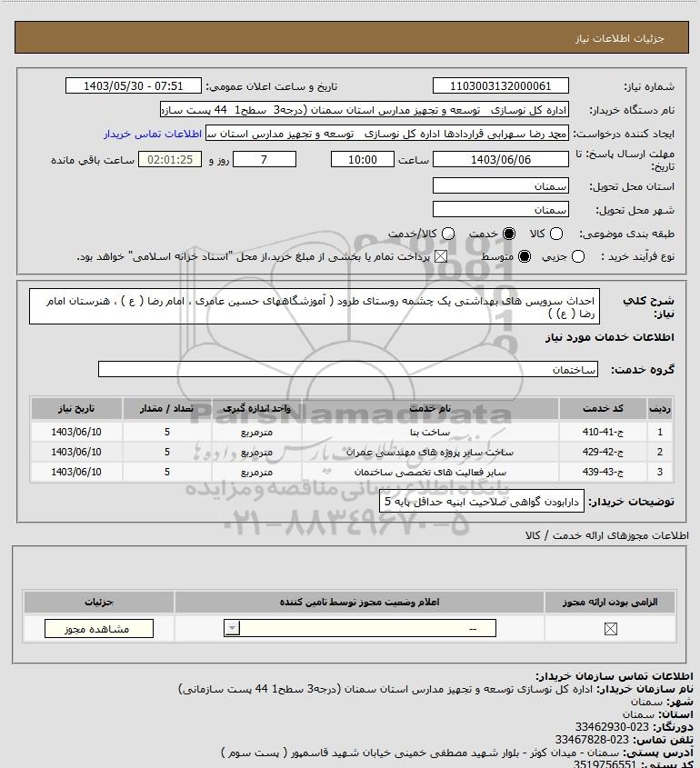Viewport: 700px width, 768px height.
Task: Toggle the اسناد خزانه اسلامی payment checkbox
Action: pyautogui.click(x=441, y=256)
